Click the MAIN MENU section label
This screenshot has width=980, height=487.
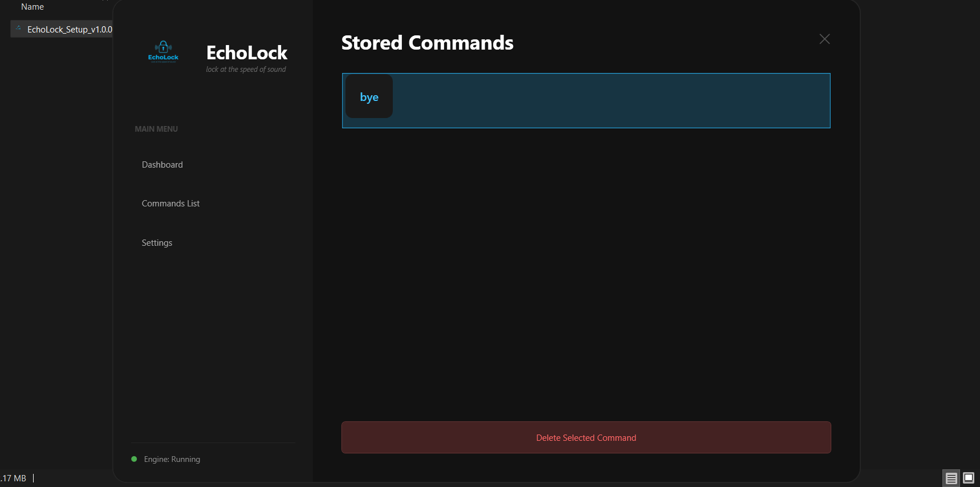[x=156, y=129]
